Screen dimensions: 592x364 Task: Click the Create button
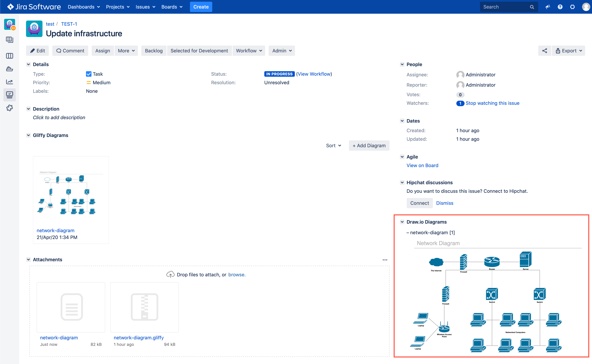(x=201, y=7)
